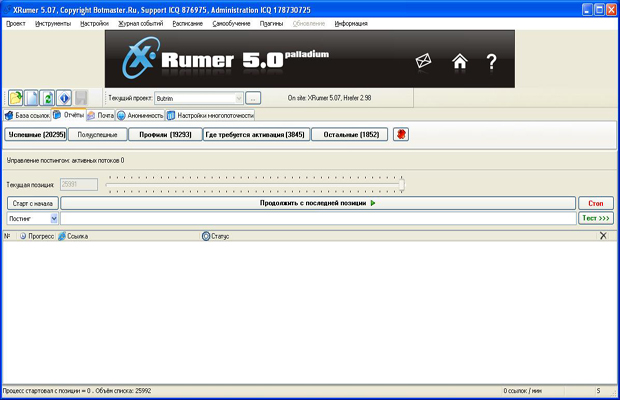Image resolution: width=620 pixels, height=400 pixels.
Task: Switch to the Анонимность tab
Action: point(140,115)
